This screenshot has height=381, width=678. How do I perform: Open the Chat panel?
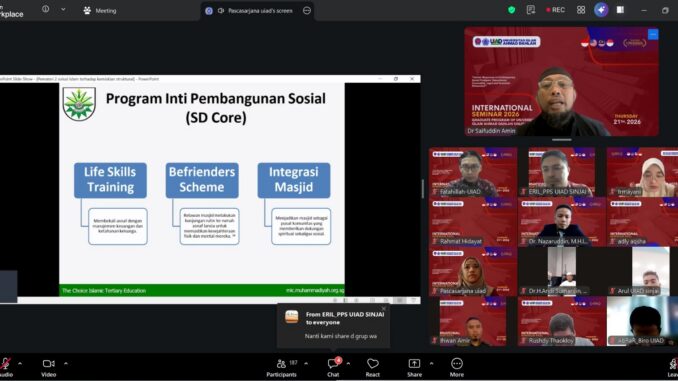coord(333,367)
